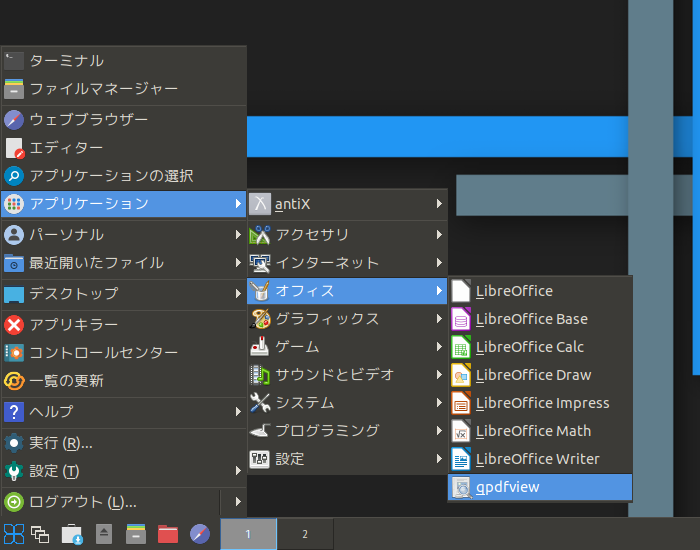
Task: Expand the Accessories (アクセサリ) submenu
Action: point(347,235)
